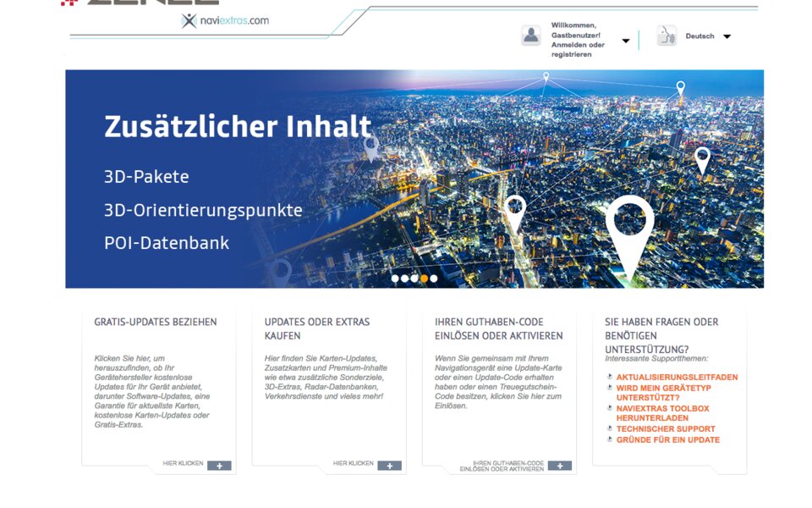Click the plus icon beside Gratis-Updates Hier klicken

(x=219, y=466)
